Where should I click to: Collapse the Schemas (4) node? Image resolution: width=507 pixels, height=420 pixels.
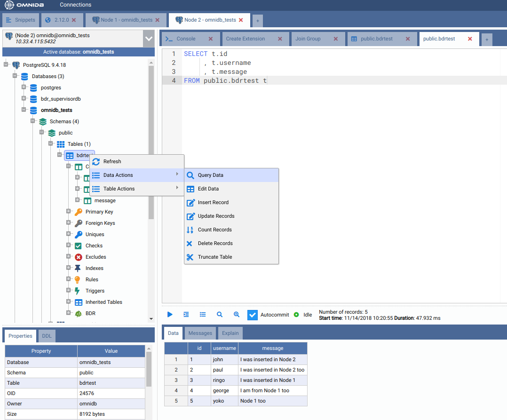click(33, 121)
